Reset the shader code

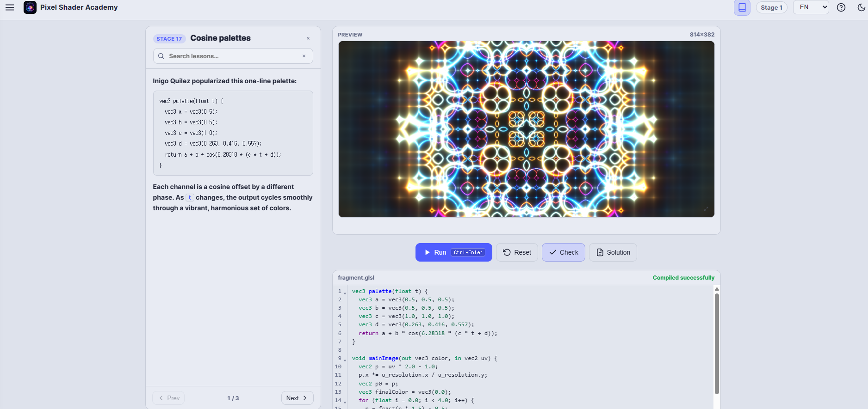point(517,252)
